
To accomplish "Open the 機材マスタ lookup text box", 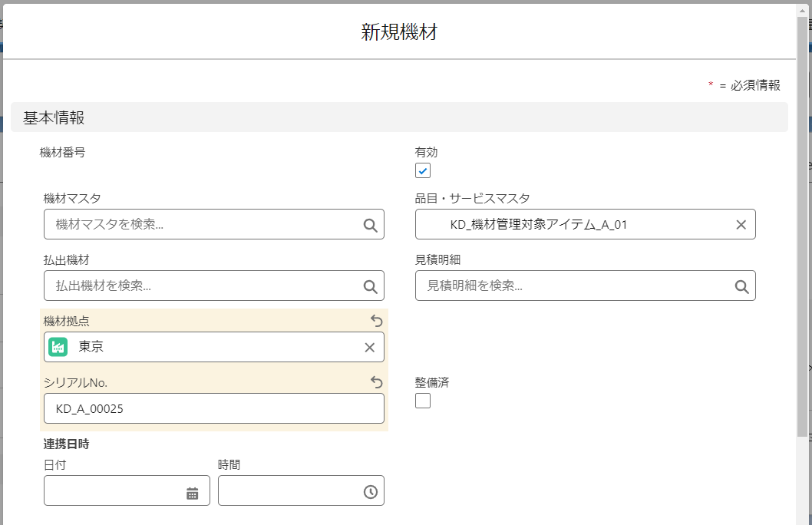I will [x=203, y=225].
